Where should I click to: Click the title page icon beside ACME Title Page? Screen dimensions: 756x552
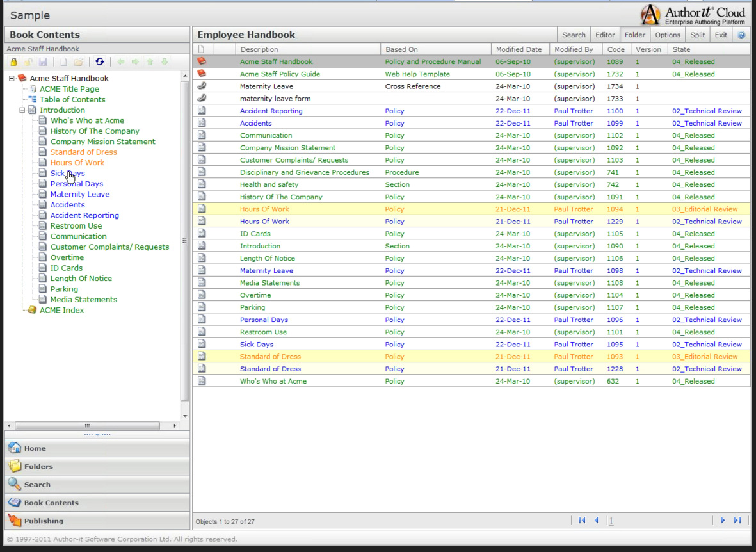click(32, 88)
